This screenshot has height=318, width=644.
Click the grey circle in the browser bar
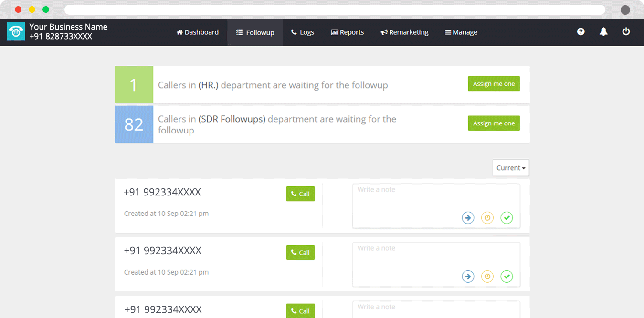click(625, 10)
